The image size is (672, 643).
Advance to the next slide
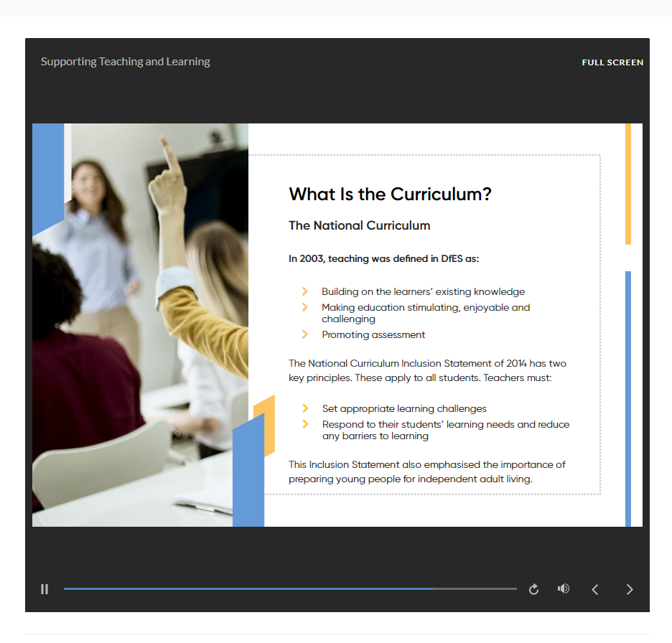point(630,589)
